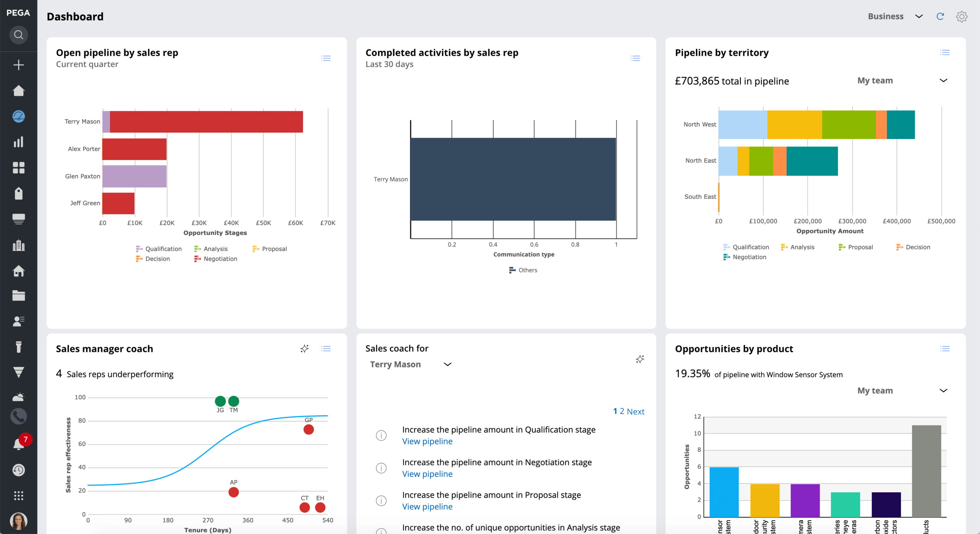Click the phone icon in sidebar

(18, 417)
